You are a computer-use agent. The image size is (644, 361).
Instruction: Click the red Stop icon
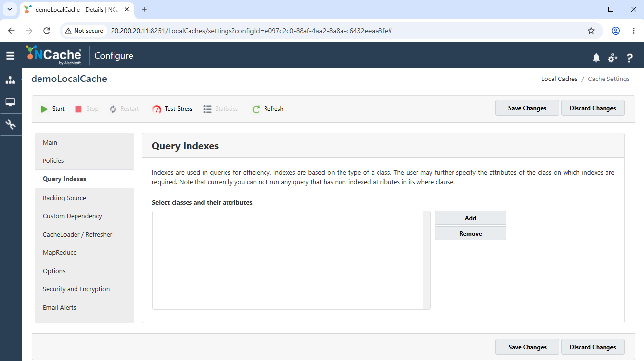tap(78, 109)
